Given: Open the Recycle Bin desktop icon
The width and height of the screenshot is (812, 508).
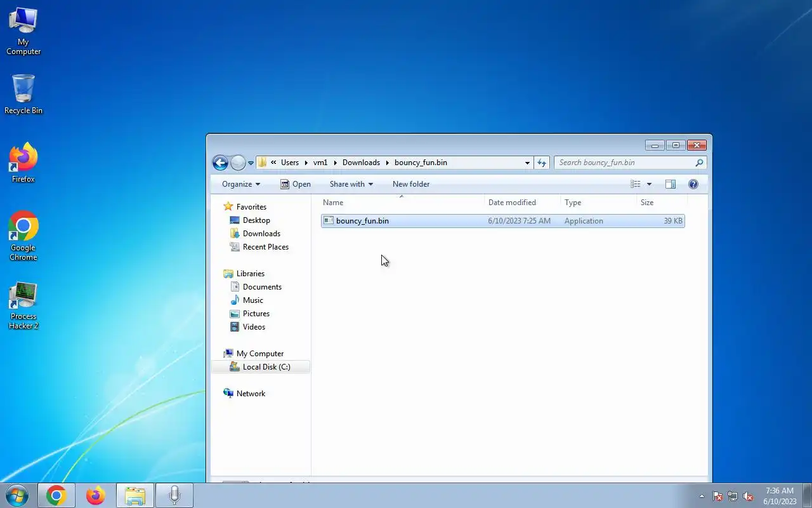Looking at the screenshot, I should point(23,95).
